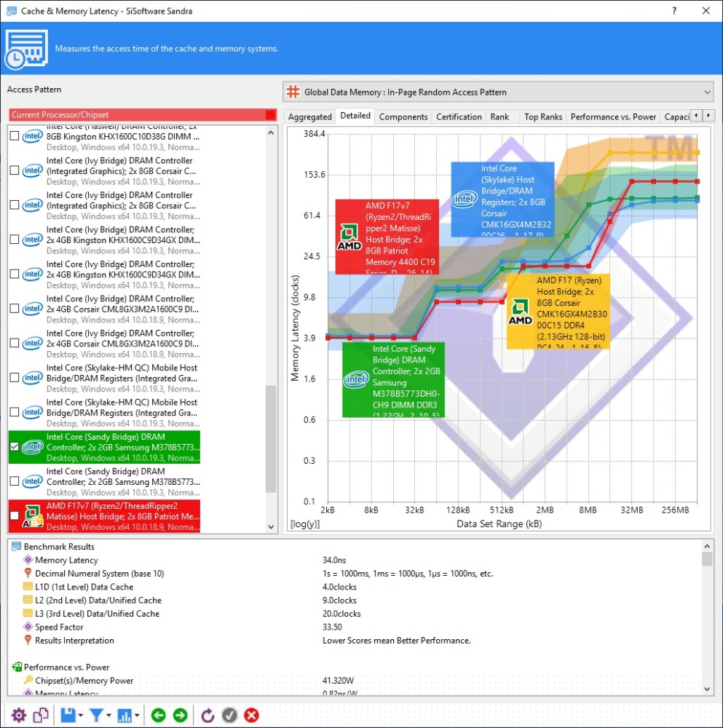Viewport: 723px width, 728px height.
Task: Click the red color square in Current Processor/Chipset header
Action: pyautogui.click(x=270, y=115)
